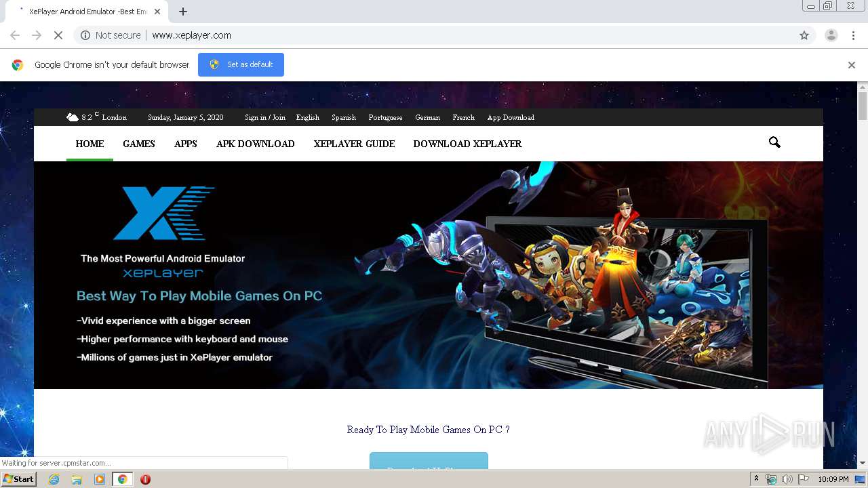Open a new tab with plus button
The height and width of the screenshot is (488, 868).
click(183, 12)
